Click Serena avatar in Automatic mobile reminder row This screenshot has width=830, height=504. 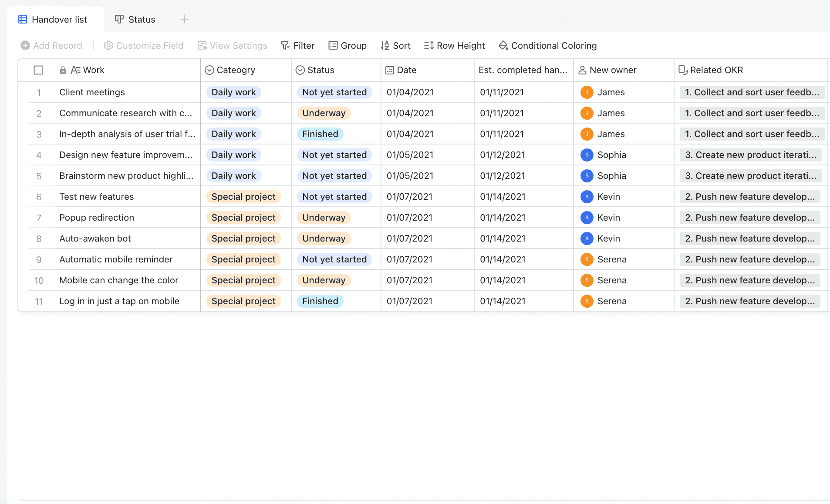(x=587, y=259)
